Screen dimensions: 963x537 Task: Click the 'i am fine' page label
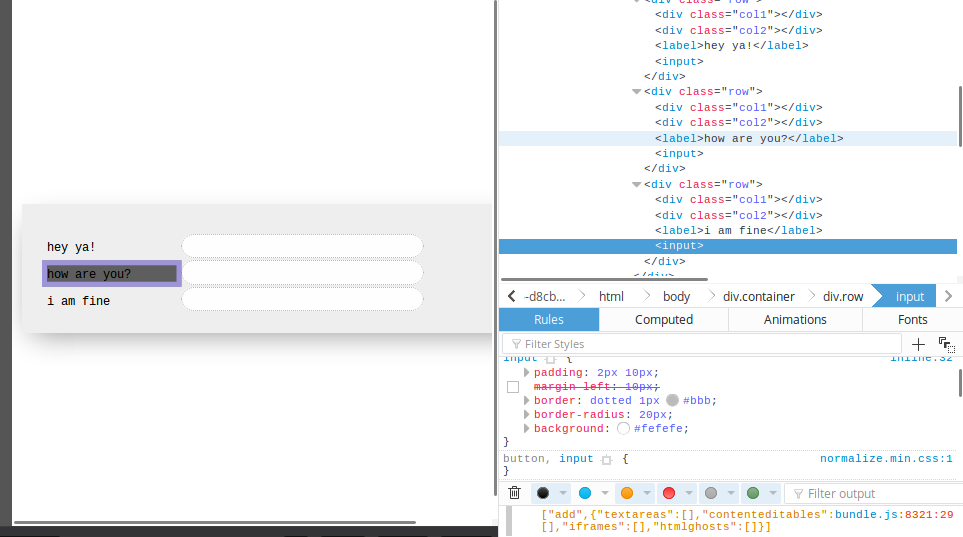tap(79, 301)
